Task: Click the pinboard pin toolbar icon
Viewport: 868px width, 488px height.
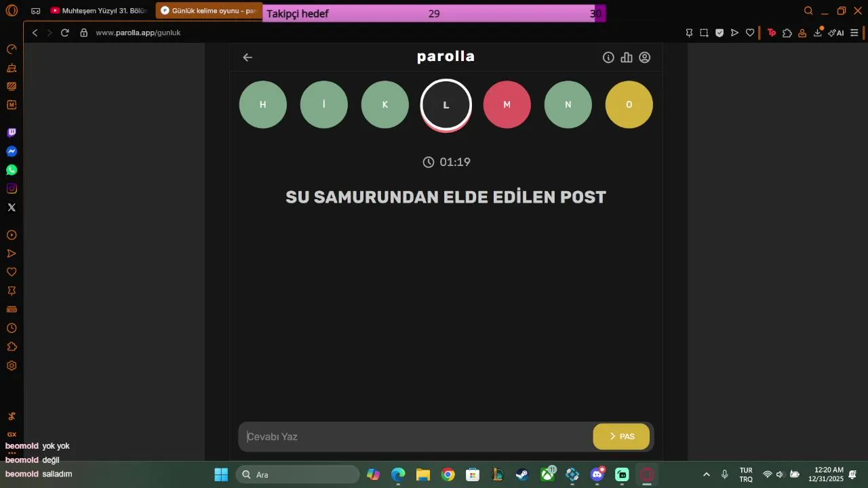Action: (x=689, y=33)
